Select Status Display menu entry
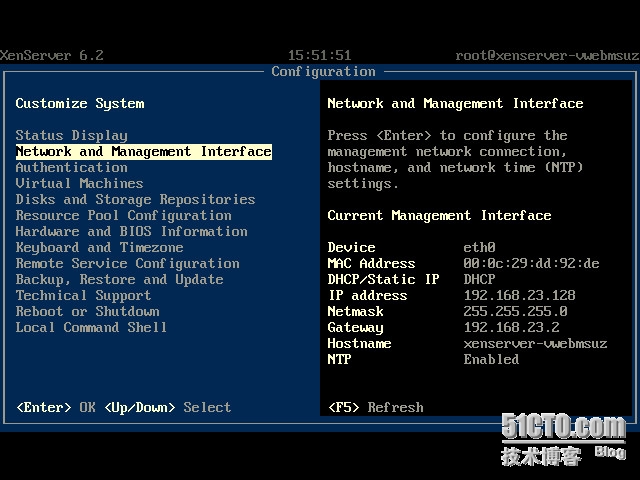The height and width of the screenshot is (480, 640). pyautogui.click(x=72, y=136)
